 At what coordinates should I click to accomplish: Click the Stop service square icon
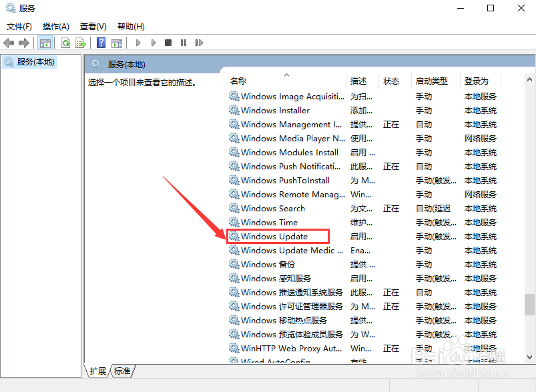[168, 43]
